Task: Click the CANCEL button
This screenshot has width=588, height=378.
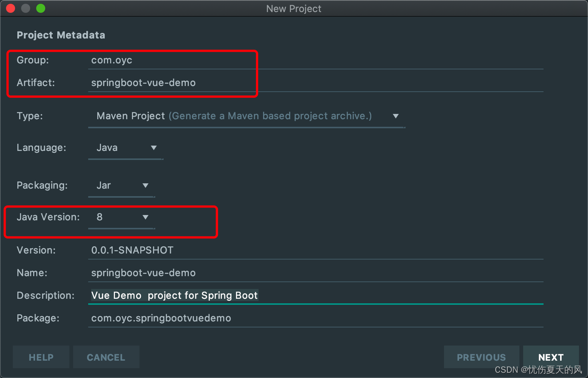Action: coord(106,357)
